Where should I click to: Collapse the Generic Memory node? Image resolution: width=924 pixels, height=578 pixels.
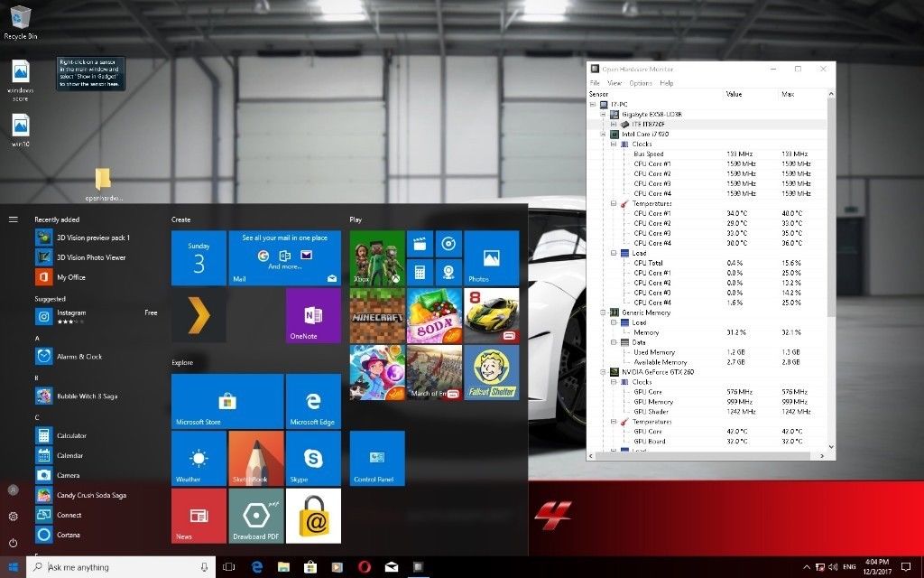(603, 312)
